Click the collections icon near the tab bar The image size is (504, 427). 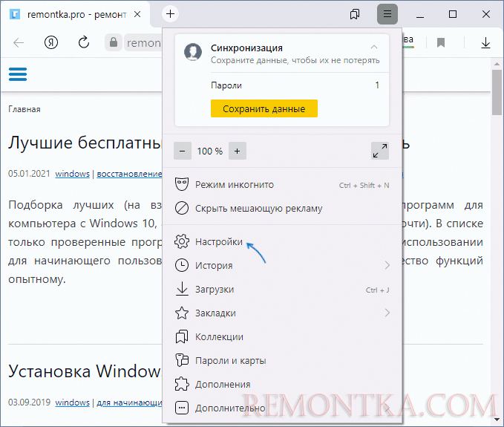tap(355, 14)
